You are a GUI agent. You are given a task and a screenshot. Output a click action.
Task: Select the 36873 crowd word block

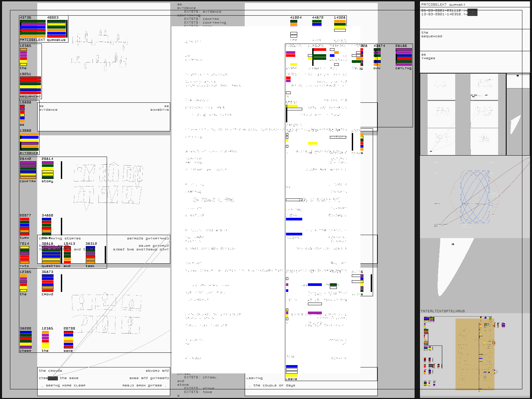pos(48,283)
